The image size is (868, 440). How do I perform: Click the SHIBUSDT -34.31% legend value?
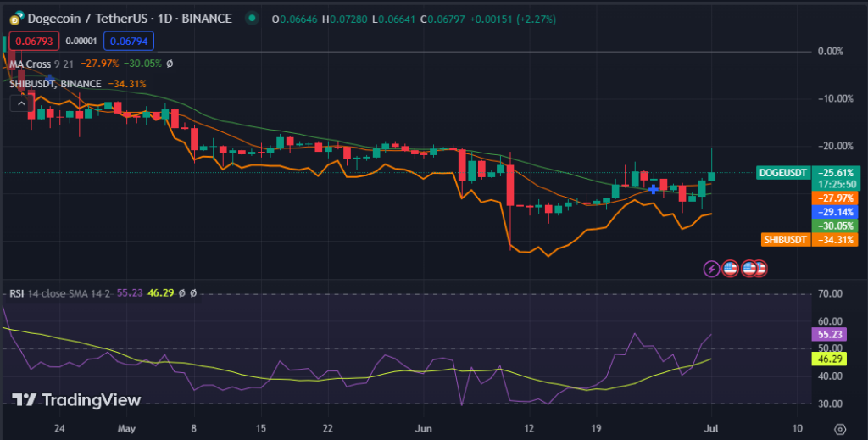pos(127,84)
